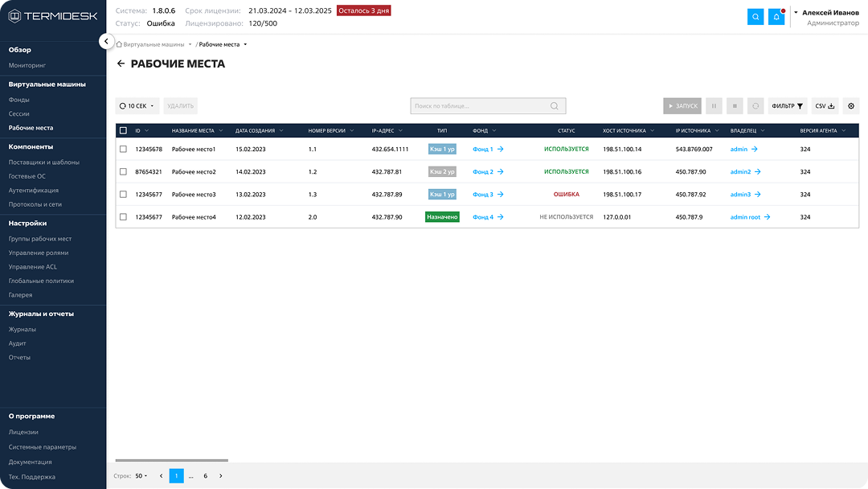Export the table with the CSV button
Viewport: 868px width, 489px height.
point(825,106)
